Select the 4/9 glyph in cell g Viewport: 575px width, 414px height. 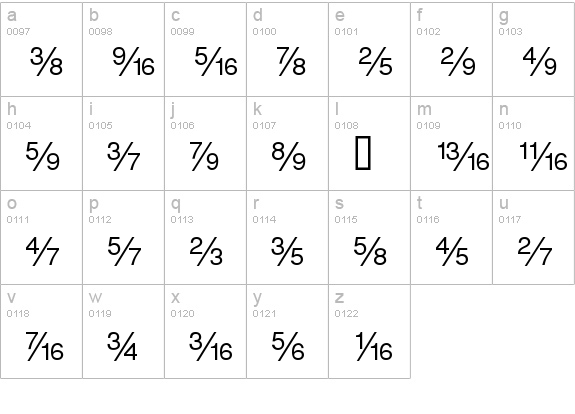click(x=540, y=61)
